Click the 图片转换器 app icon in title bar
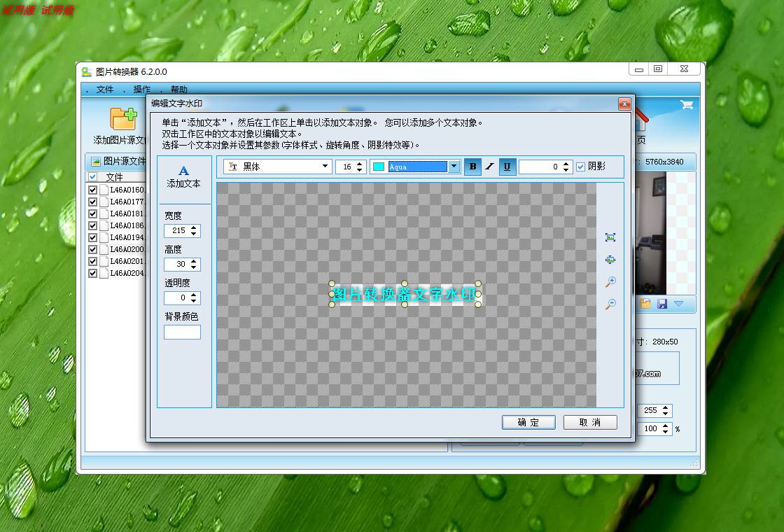 pyautogui.click(x=87, y=71)
